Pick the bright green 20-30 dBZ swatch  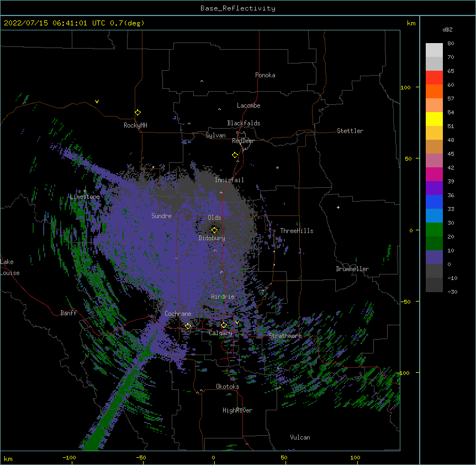click(x=434, y=230)
